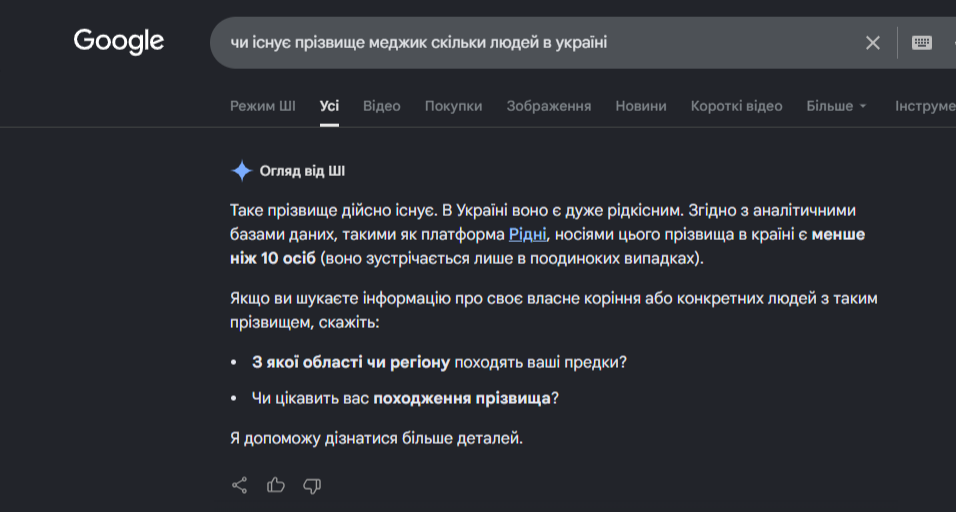
Task: Click bold text менше ніж 10 осіб
Action: click(x=547, y=246)
